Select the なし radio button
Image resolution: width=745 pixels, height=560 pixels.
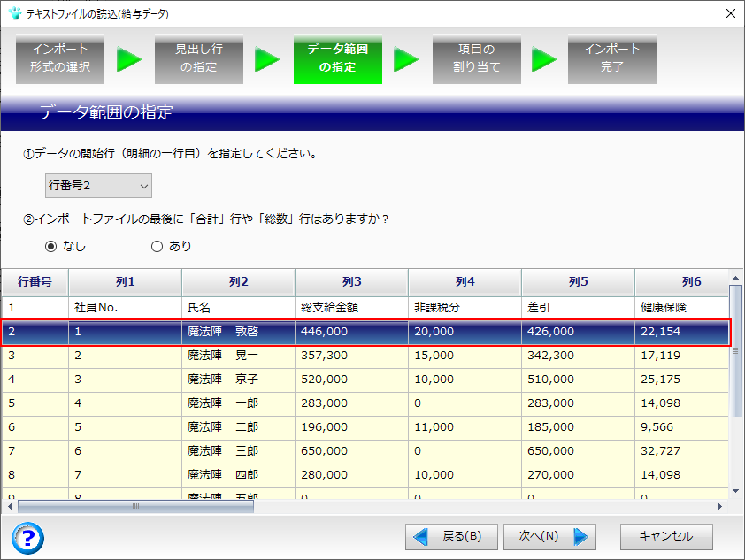50,247
